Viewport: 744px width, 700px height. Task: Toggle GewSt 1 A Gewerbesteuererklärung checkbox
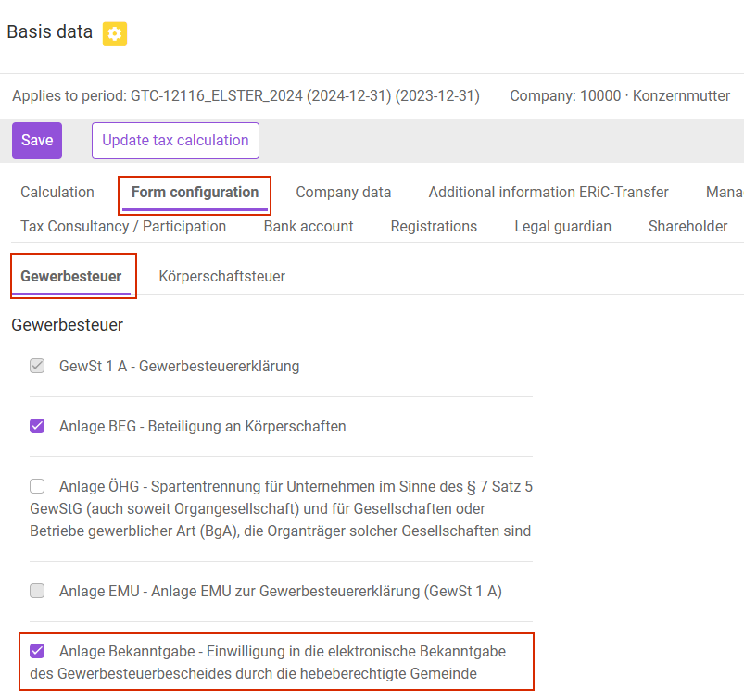coord(37,366)
